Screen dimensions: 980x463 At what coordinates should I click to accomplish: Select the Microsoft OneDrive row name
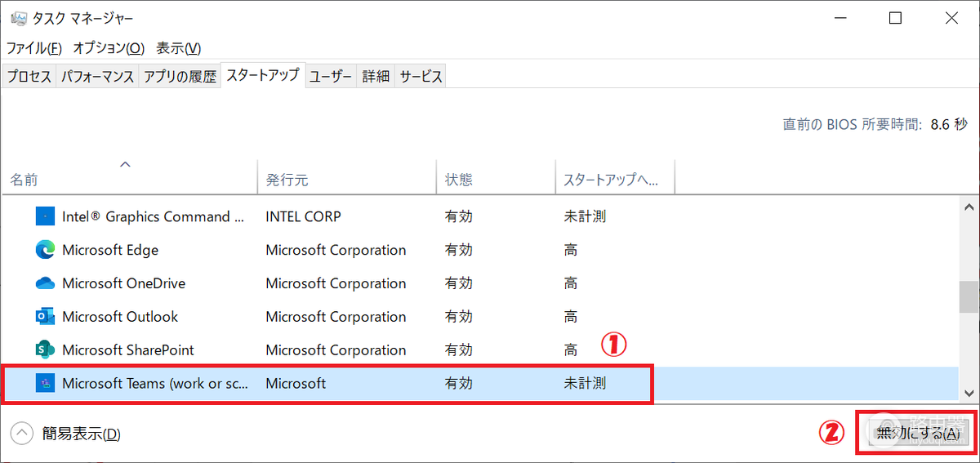124,283
